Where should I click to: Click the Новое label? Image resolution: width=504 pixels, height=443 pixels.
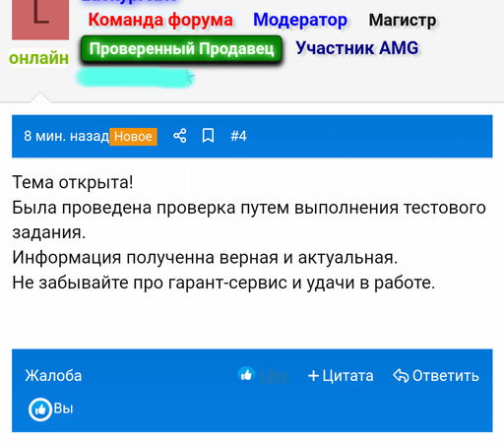[x=133, y=136]
